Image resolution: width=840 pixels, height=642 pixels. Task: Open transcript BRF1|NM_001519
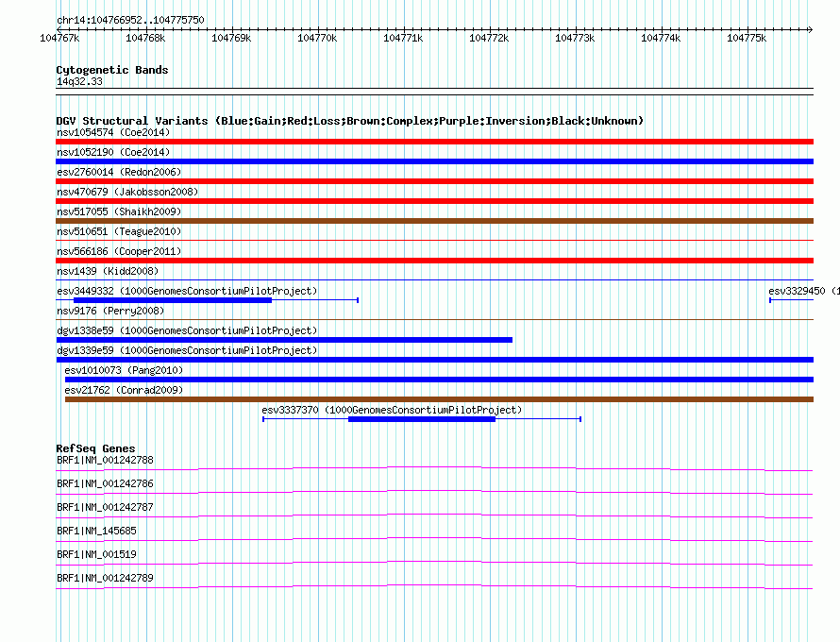point(96,554)
